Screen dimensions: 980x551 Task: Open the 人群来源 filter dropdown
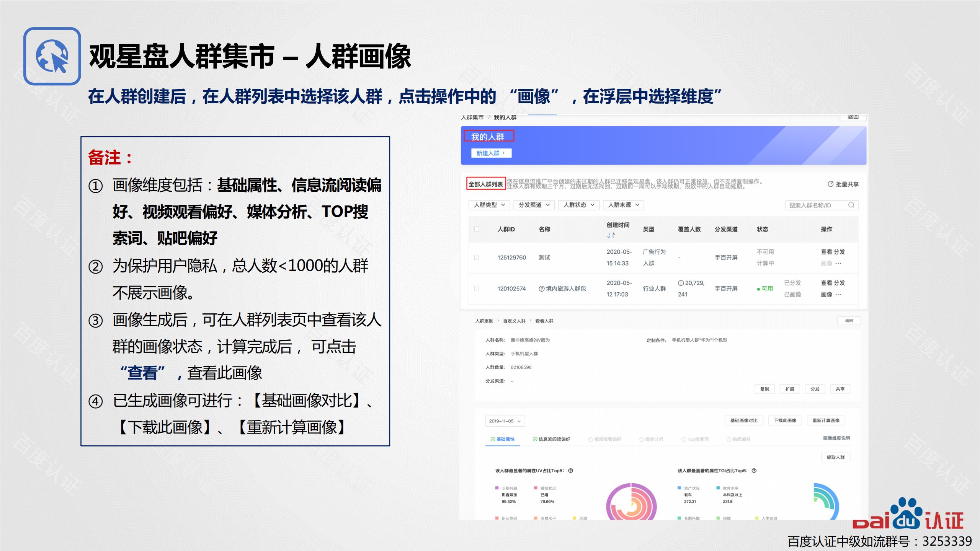[x=624, y=205]
